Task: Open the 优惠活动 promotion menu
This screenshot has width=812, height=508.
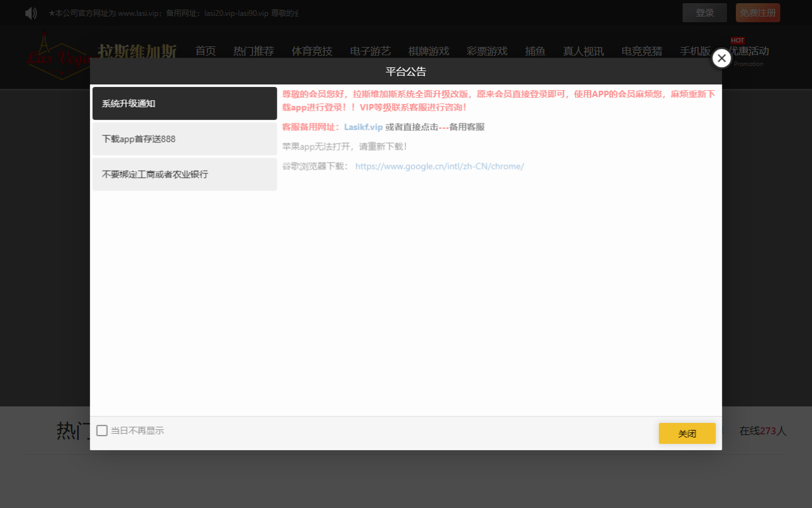Action: tap(749, 51)
